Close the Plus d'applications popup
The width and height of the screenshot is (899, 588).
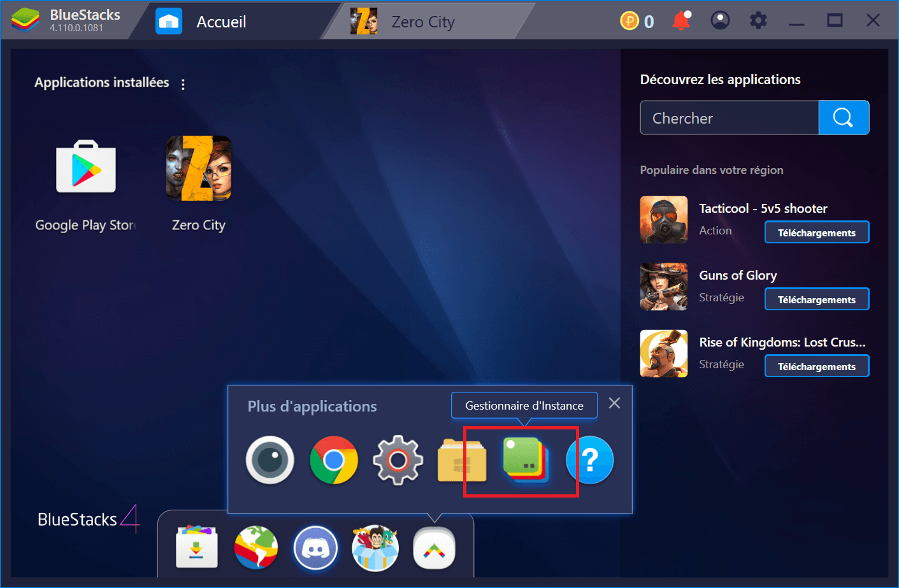[x=614, y=403]
